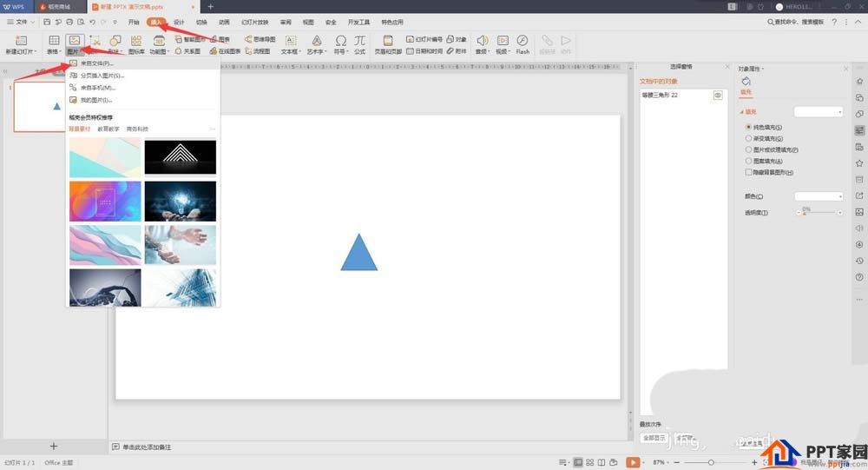Switch to reading view icon in status bar

coord(602,462)
